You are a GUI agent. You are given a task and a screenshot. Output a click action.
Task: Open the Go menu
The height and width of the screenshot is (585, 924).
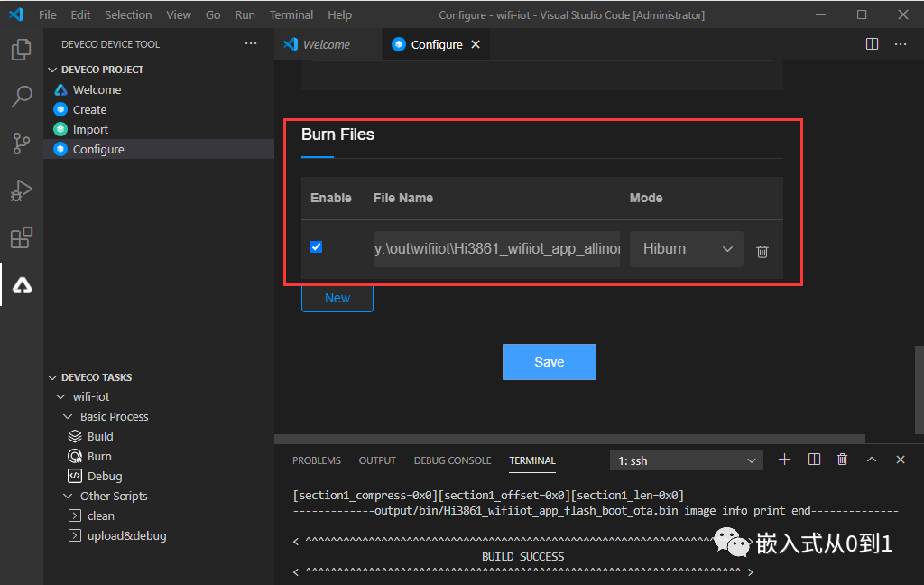pyautogui.click(x=213, y=14)
